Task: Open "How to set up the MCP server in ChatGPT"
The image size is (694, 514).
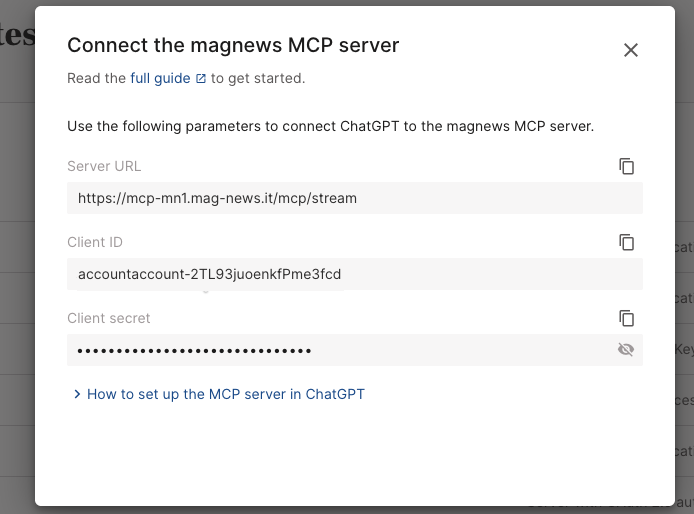Action: [225, 394]
